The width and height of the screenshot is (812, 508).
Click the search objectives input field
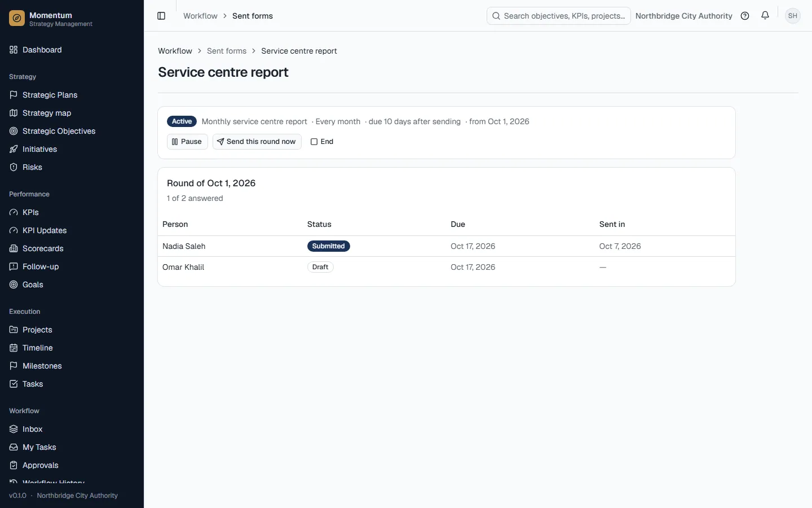coord(558,16)
